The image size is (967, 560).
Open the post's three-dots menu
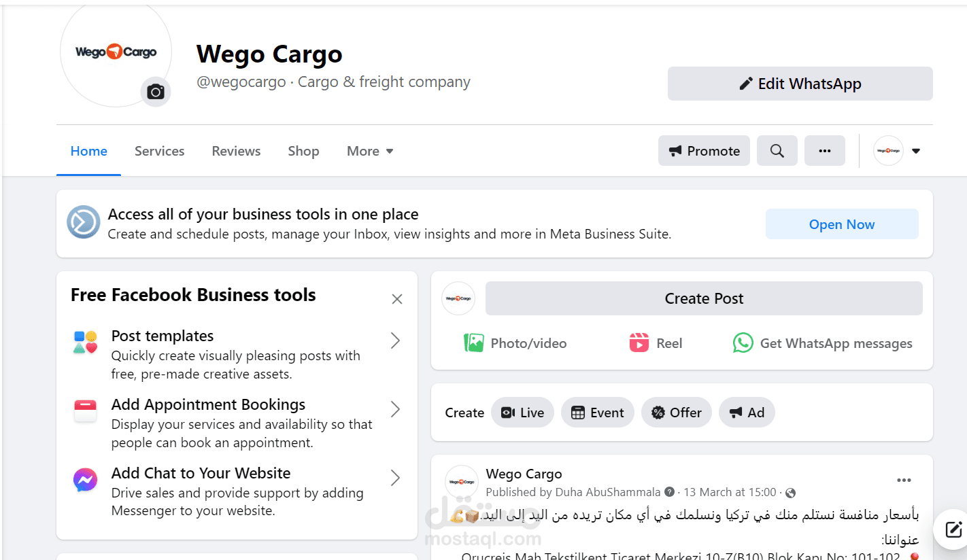click(x=904, y=480)
